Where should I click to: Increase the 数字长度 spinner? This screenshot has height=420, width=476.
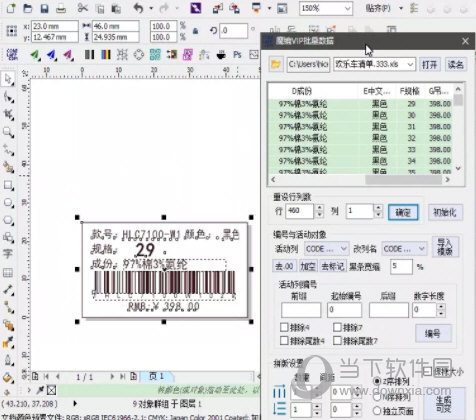click(x=441, y=307)
